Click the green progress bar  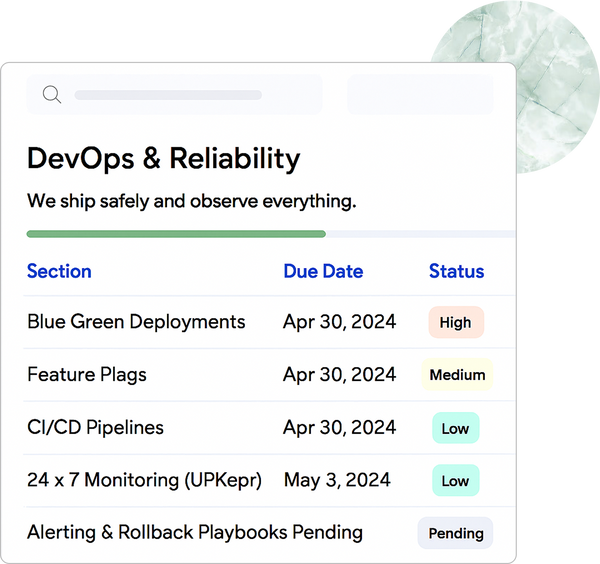coord(176,234)
